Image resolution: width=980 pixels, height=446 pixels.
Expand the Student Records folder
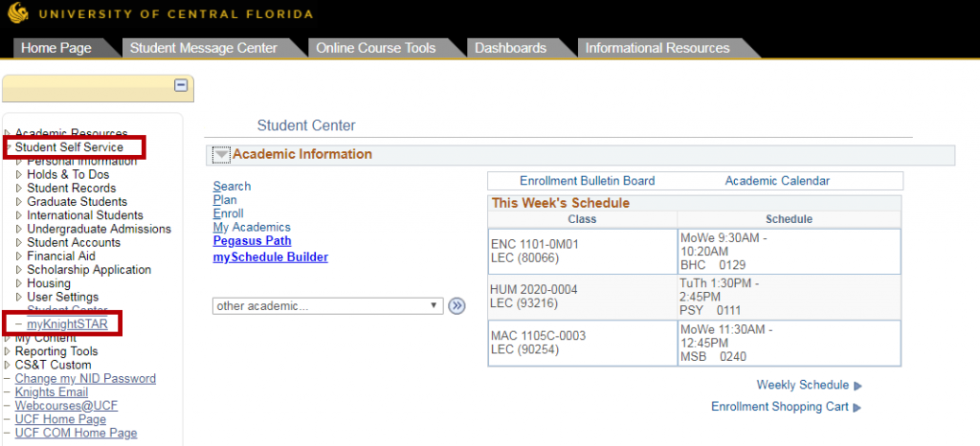pyautogui.click(x=19, y=188)
